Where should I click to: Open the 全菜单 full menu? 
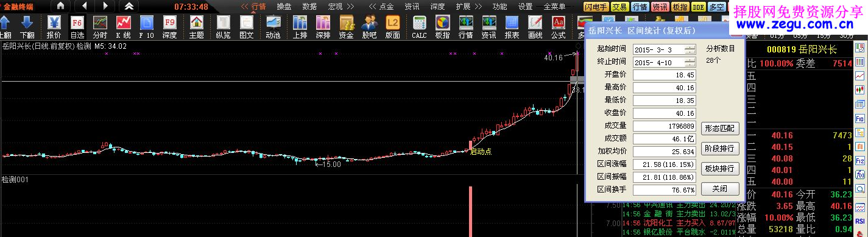554,6
